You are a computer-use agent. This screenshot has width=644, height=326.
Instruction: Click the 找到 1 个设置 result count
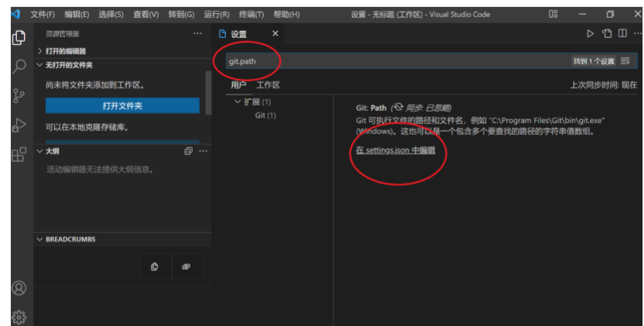[594, 61]
